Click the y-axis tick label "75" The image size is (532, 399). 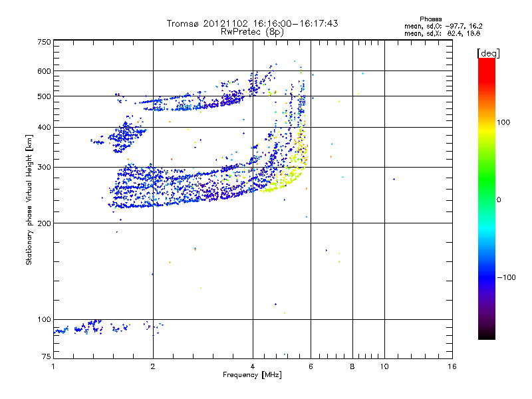pyautogui.click(x=47, y=356)
